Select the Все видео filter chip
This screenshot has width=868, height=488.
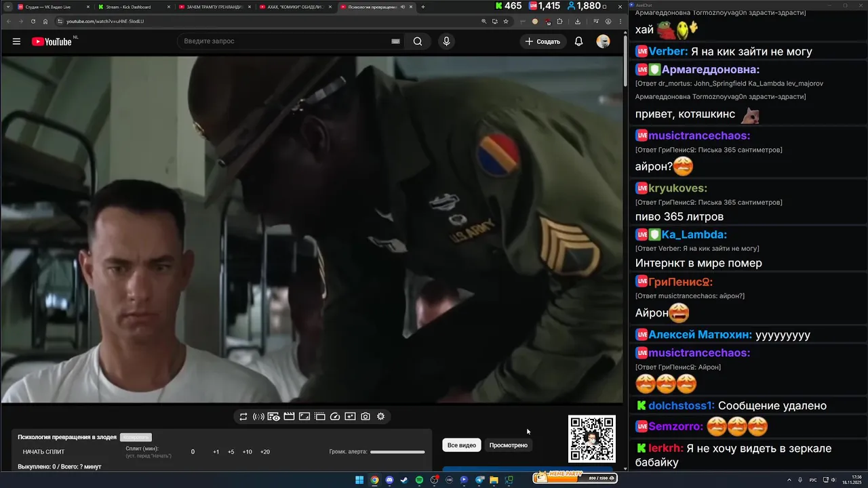click(462, 445)
